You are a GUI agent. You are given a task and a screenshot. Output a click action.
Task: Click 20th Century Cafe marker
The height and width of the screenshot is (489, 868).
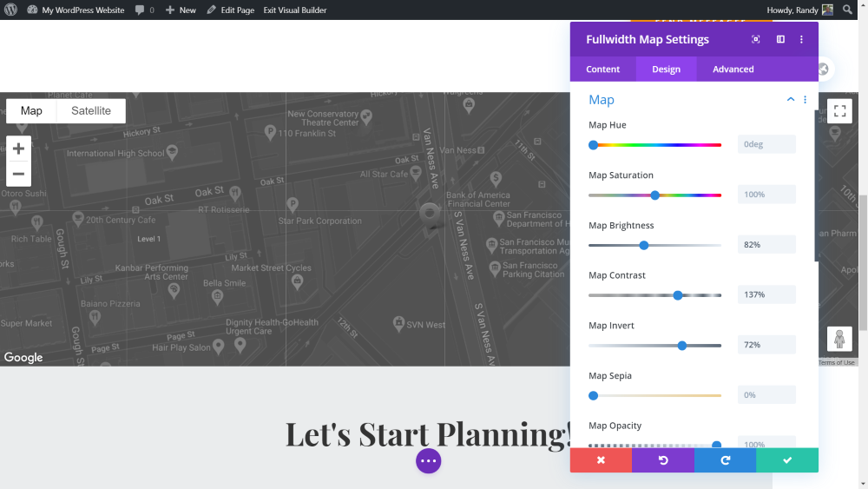click(x=78, y=219)
